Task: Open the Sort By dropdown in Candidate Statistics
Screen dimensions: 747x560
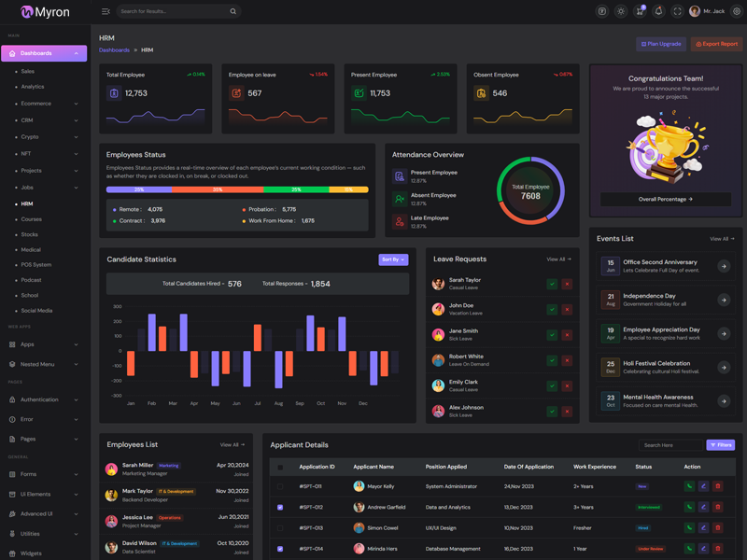Action: 393,259
